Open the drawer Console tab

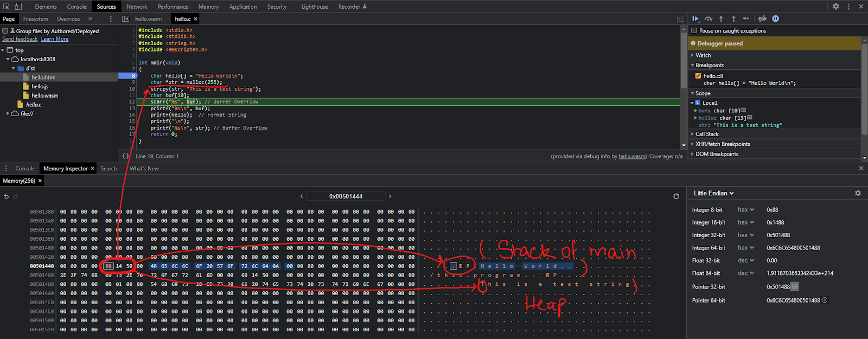(x=25, y=169)
